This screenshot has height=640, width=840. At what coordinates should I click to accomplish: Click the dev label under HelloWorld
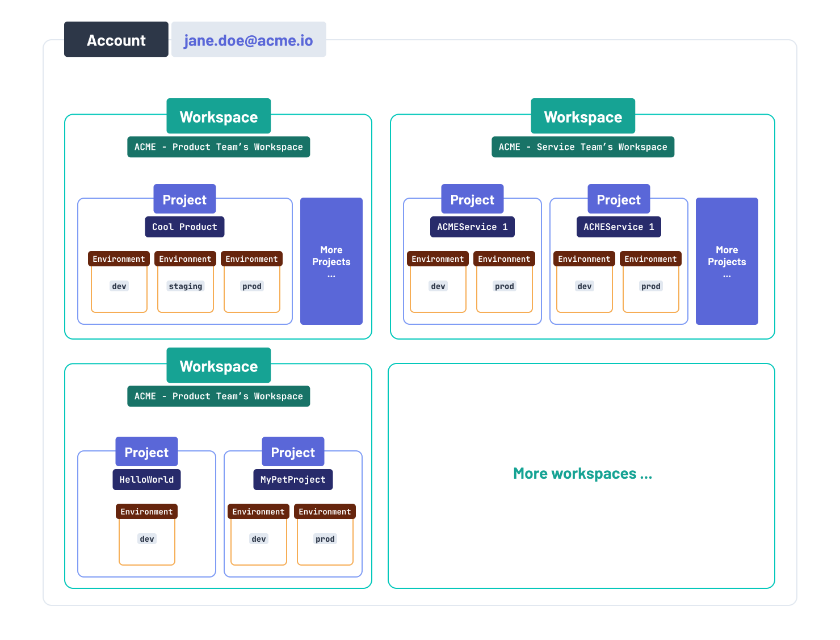click(146, 538)
